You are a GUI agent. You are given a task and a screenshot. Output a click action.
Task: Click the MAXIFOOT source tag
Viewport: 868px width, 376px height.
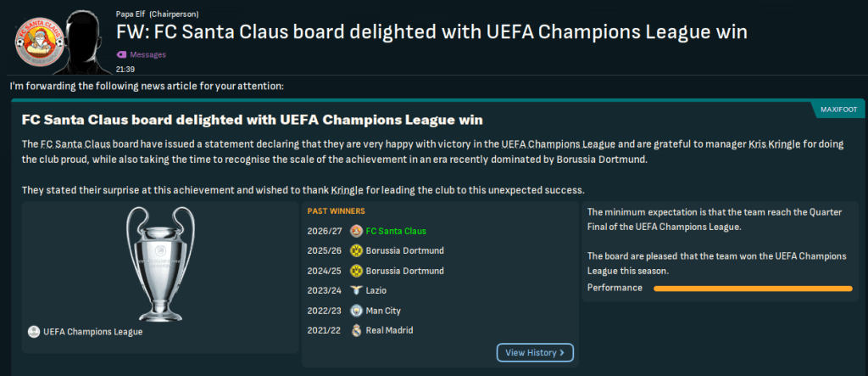pyautogui.click(x=837, y=109)
